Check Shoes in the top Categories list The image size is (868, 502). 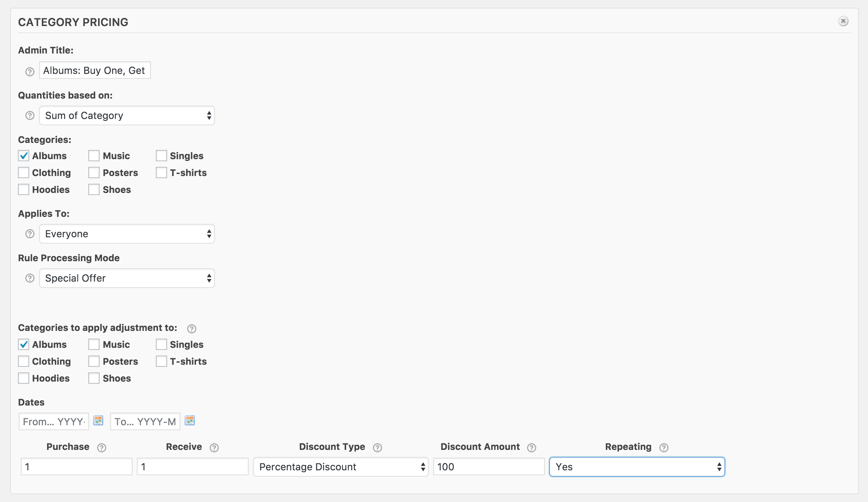(x=94, y=189)
